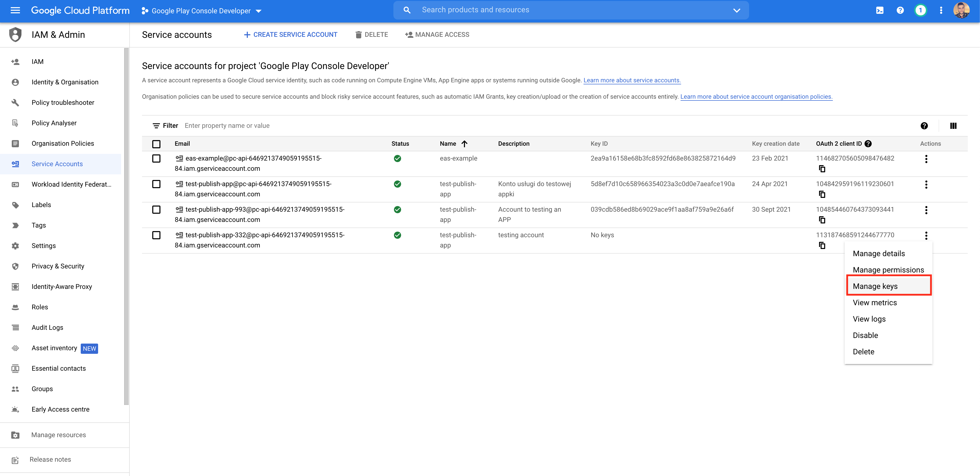Click the DELETE toolbar button
This screenshot has height=476, width=980.
pos(371,35)
